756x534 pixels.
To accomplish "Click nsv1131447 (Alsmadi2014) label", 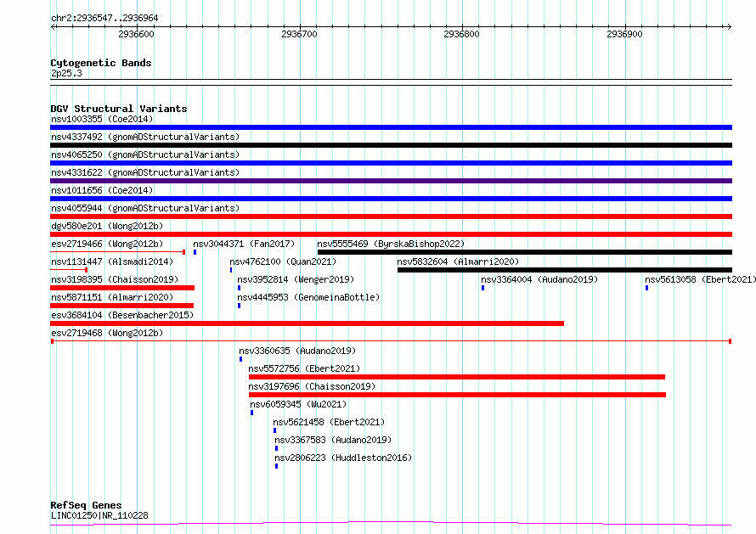I will 112,261.
